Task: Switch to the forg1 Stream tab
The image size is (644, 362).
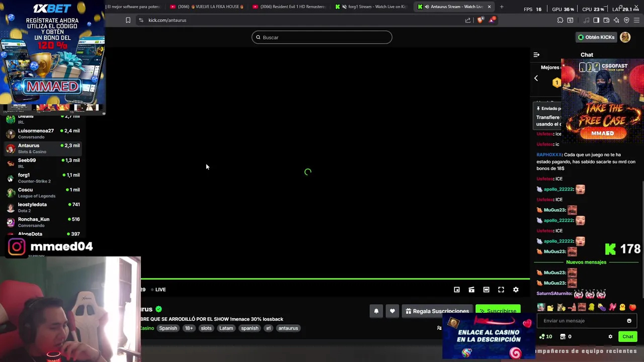Action: (x=371, y=7)
